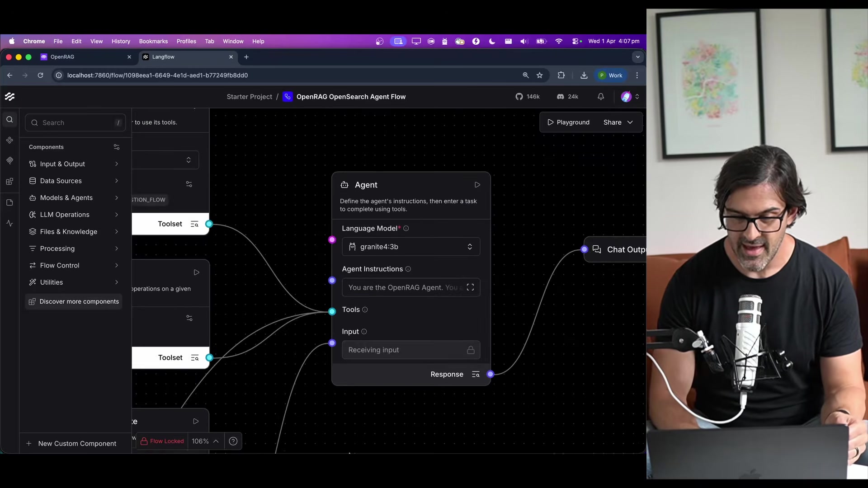Screen dimensions: 868x488
Task: Click the Langflow logo in top left
Action: pos(9,96)
